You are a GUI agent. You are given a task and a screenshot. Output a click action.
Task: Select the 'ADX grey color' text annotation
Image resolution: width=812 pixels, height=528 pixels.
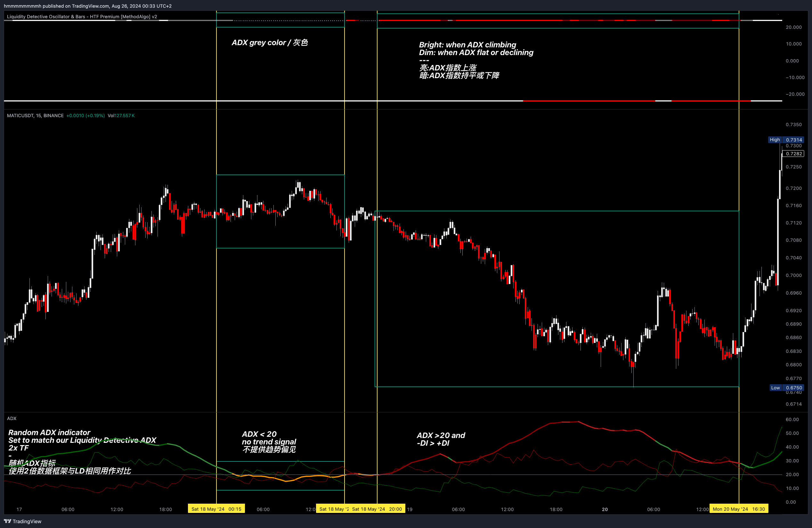tap(270, 43)
